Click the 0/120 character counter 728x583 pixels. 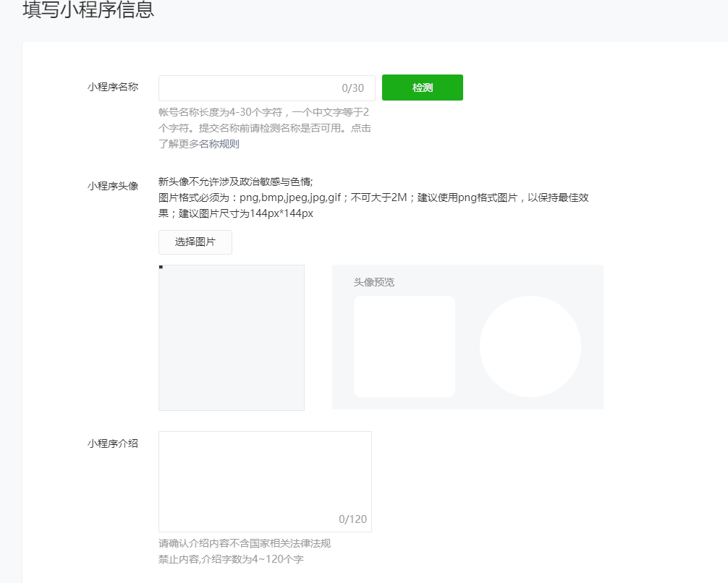coord(355,519)
